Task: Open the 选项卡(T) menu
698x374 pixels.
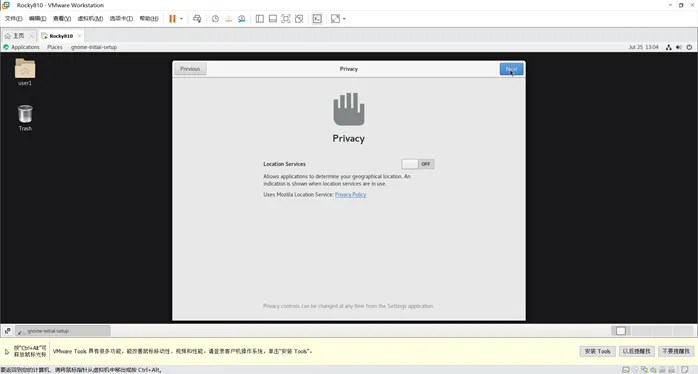Action: coord(121,19)
